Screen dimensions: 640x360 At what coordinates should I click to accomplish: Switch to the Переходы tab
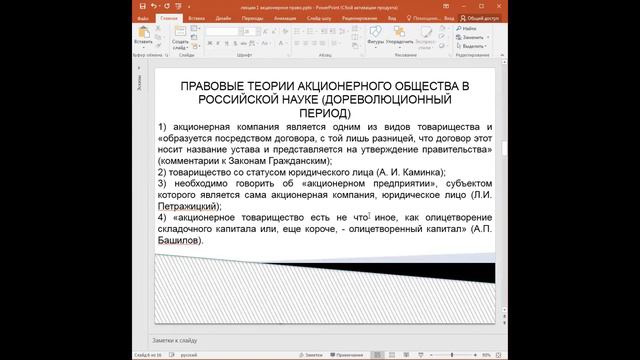pyautogui.click(x=252, y=18)
